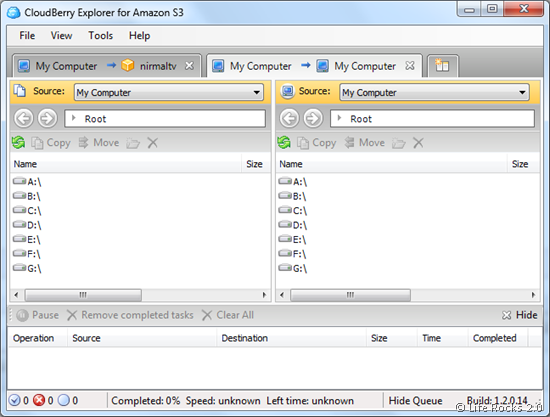Click the CloudBerry app icon in title bar

[14, 13]
